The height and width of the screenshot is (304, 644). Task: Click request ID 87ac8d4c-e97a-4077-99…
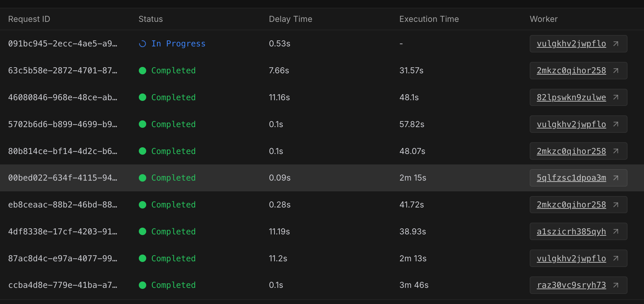[63, 259]
